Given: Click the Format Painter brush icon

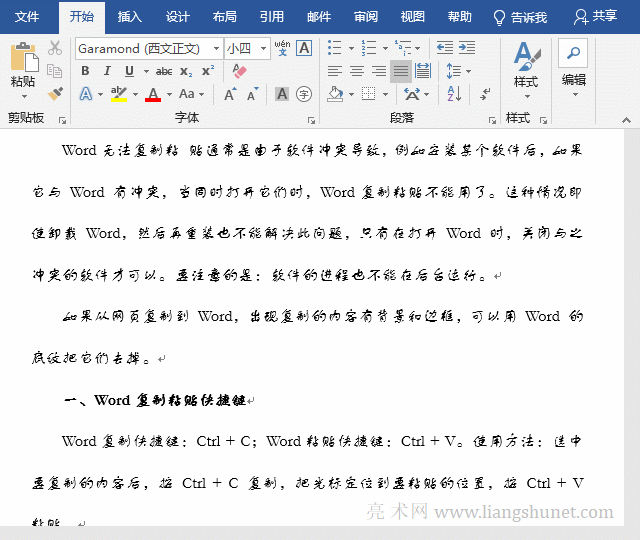Looking at the screenshot, I should 55,93.
